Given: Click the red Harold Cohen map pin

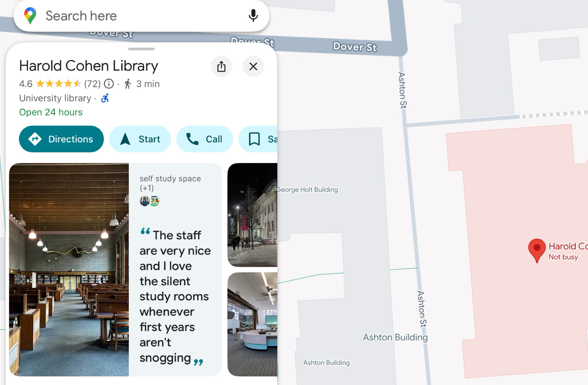Looking at the screenshot, I should (537, 249).
